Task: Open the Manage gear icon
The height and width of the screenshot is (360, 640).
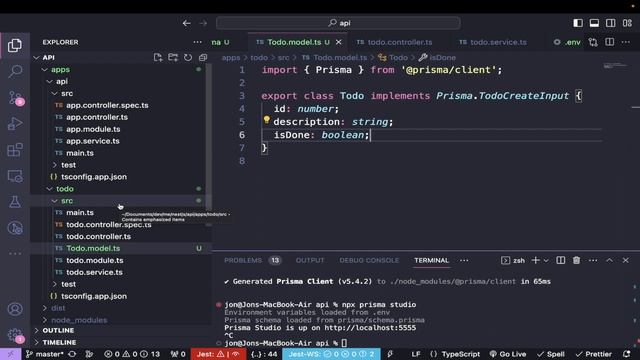Action: pyautogui.click(x=15, y=336)
